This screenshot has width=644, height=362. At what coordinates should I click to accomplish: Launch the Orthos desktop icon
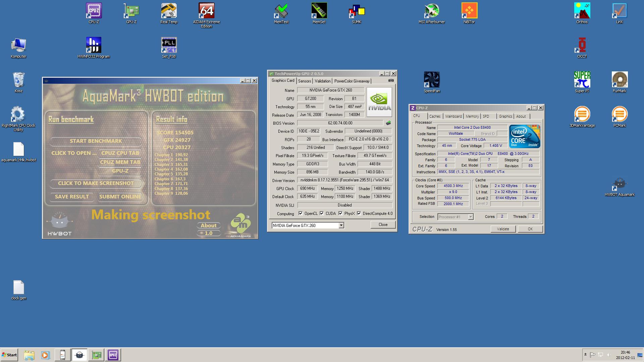pos(582,13)
